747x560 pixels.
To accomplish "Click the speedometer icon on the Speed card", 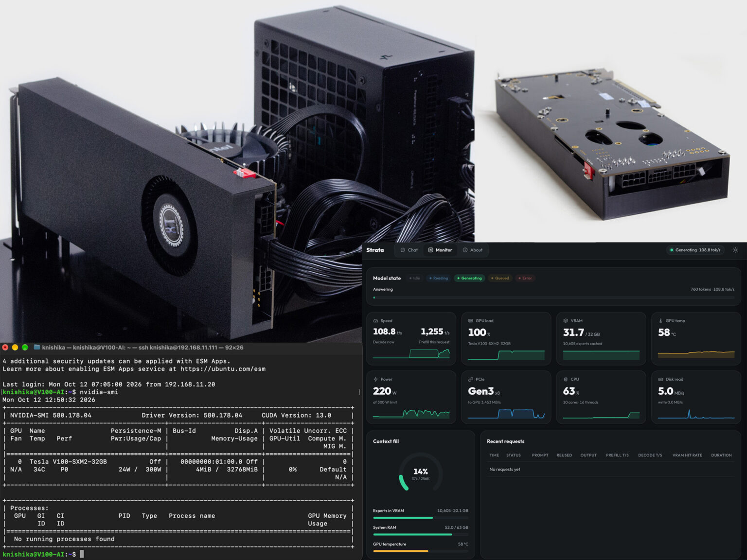I will coord(375,321).
